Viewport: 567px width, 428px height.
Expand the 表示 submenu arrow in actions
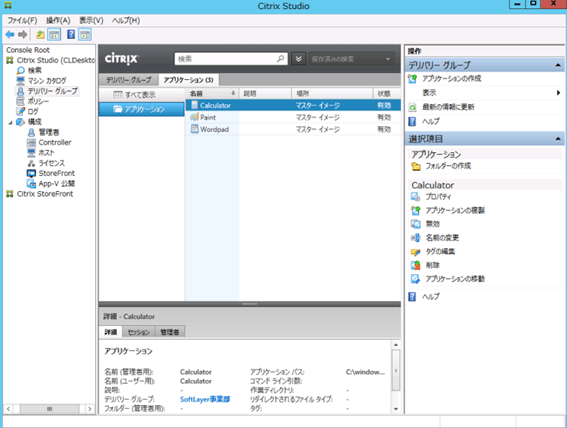click(x=558, y=93)
